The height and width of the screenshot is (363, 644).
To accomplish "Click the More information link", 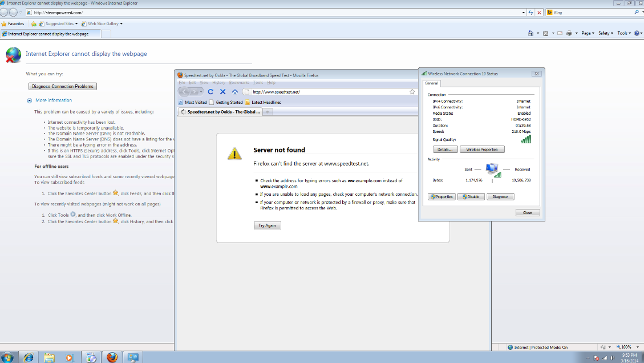I will point(54,100).
